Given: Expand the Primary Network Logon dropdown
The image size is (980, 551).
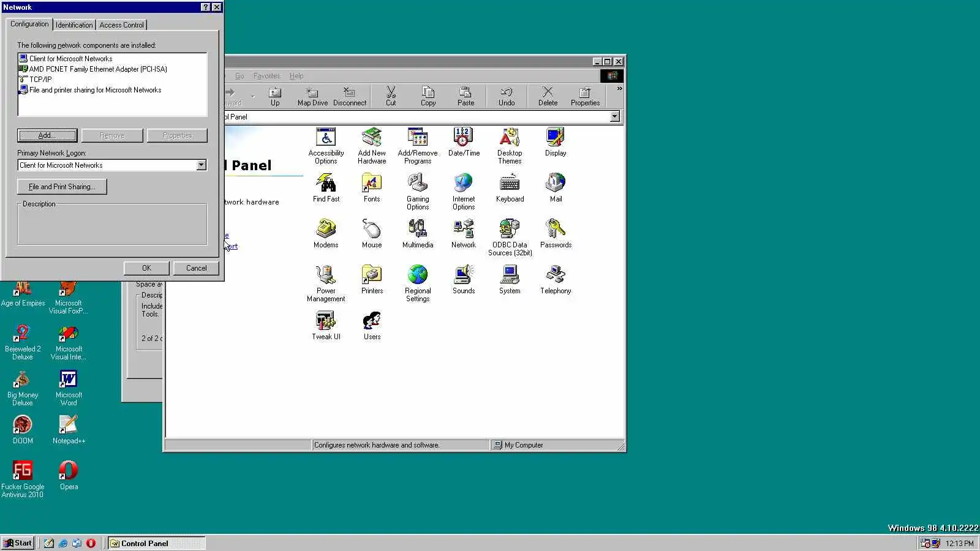Looking at the screenshot, I should point(201,165).
